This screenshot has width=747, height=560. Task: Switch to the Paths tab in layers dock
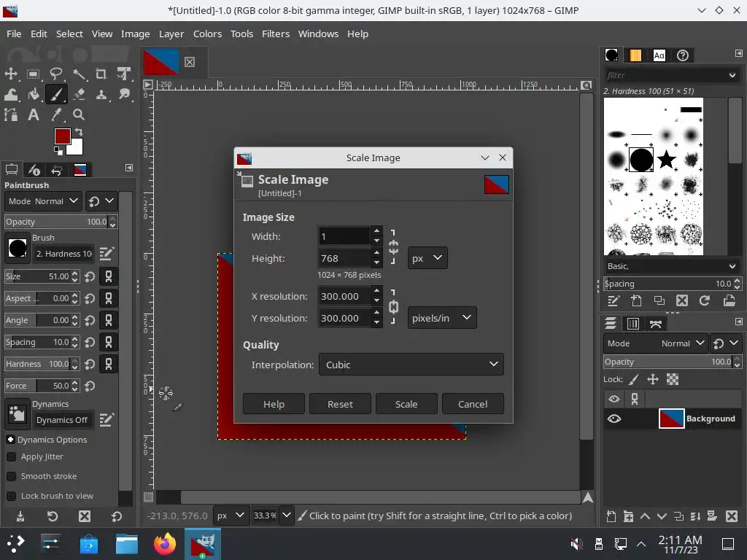click(x=656, y=324)
